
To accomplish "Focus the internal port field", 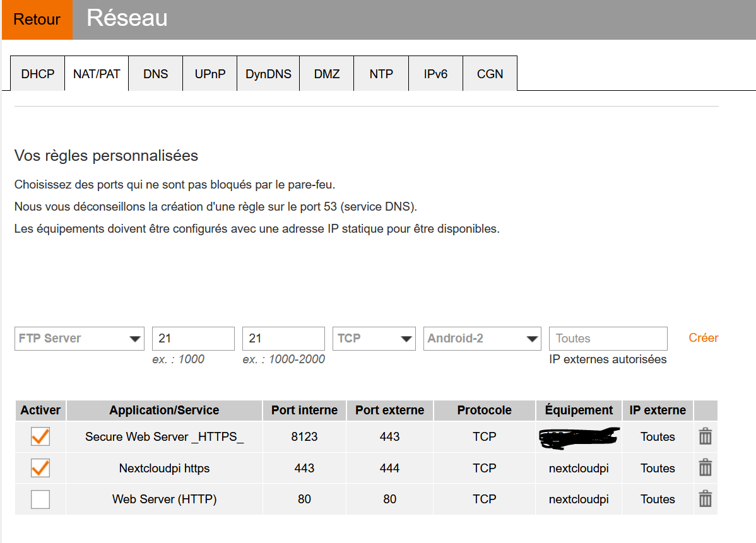I will (193, 339).
